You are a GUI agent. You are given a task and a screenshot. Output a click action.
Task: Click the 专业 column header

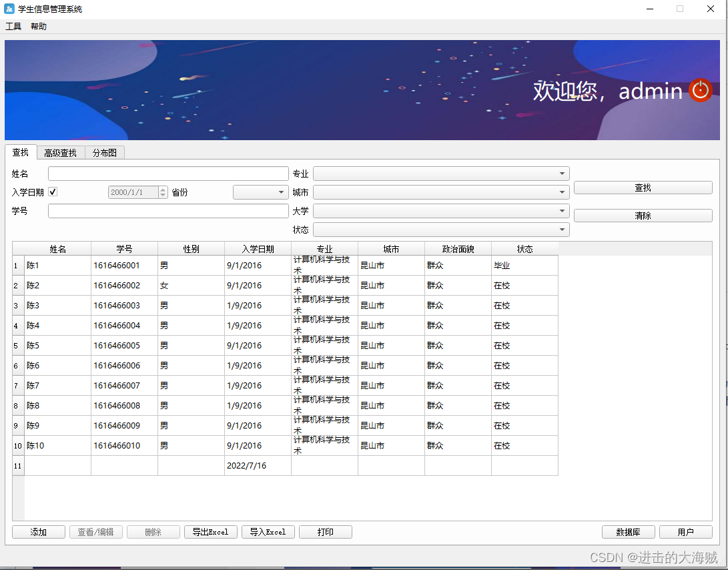[324, 249]
